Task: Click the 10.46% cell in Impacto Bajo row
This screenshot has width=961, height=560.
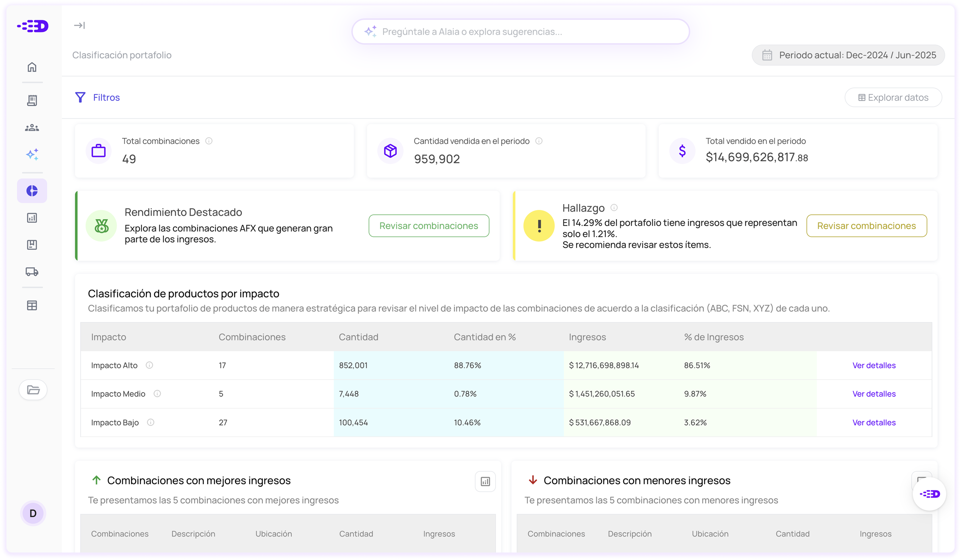Action: [467, 422]
